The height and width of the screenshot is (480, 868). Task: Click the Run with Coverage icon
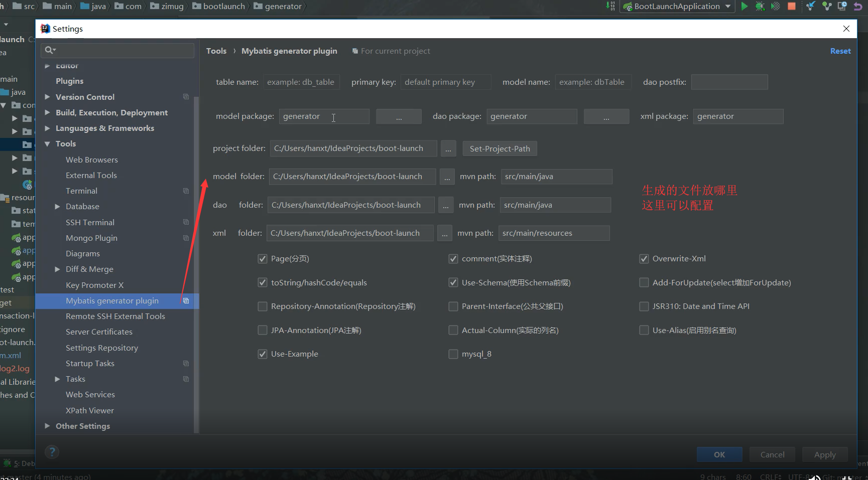pyautogui.click(x=776, y=7)
